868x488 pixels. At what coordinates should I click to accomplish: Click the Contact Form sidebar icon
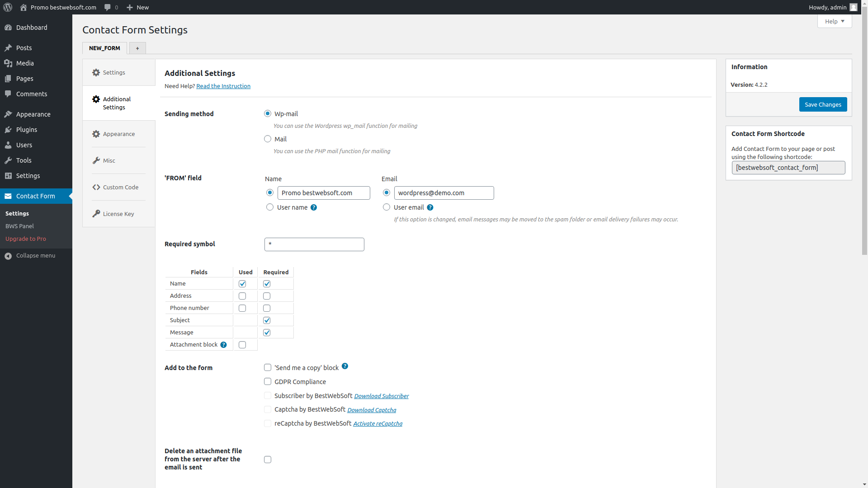[x=8, y=196]
